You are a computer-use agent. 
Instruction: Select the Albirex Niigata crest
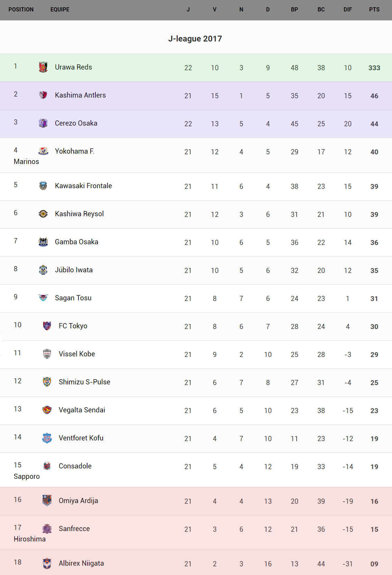point(47,563)
